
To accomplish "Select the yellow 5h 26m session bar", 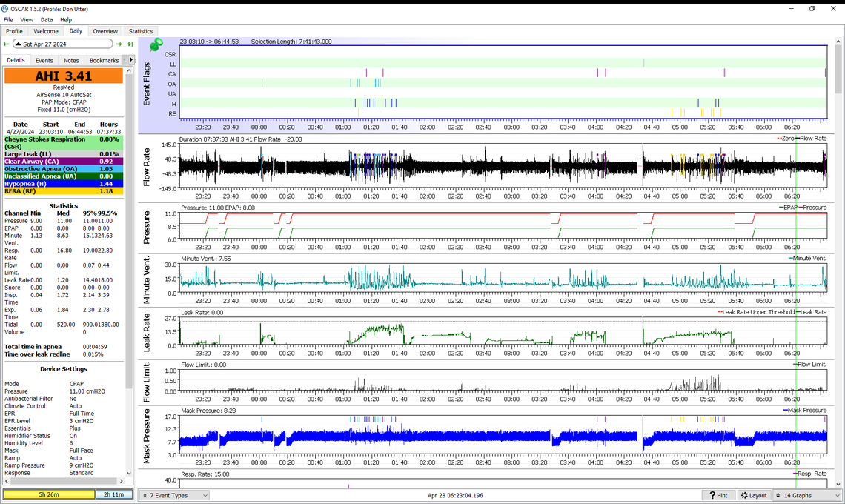I will [49, 494].
